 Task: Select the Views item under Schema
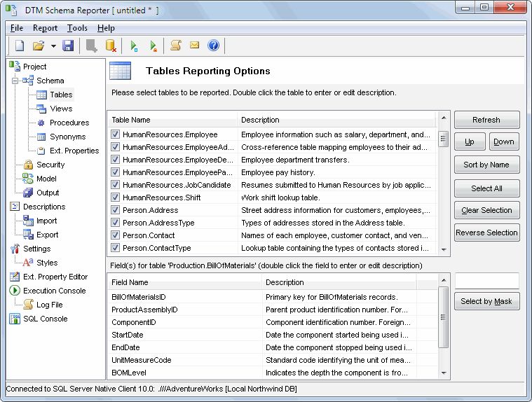click(61, 109)
